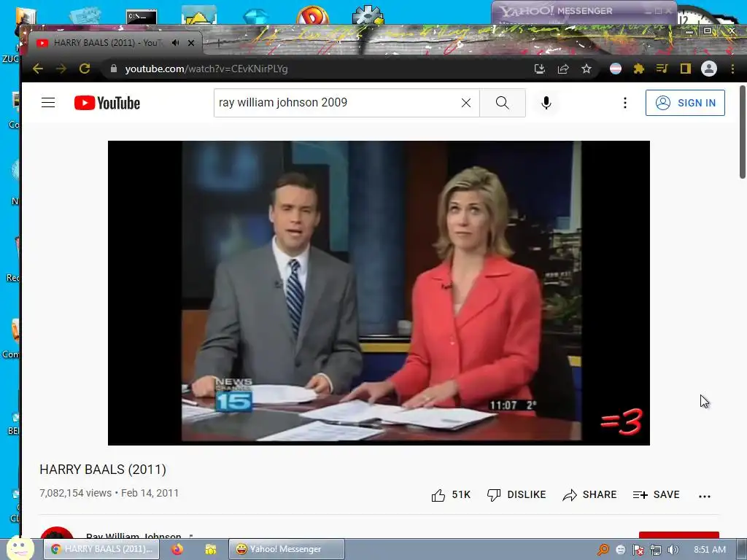View site info padlock icon
747x560 pixels.
click(x=113, y=69)
